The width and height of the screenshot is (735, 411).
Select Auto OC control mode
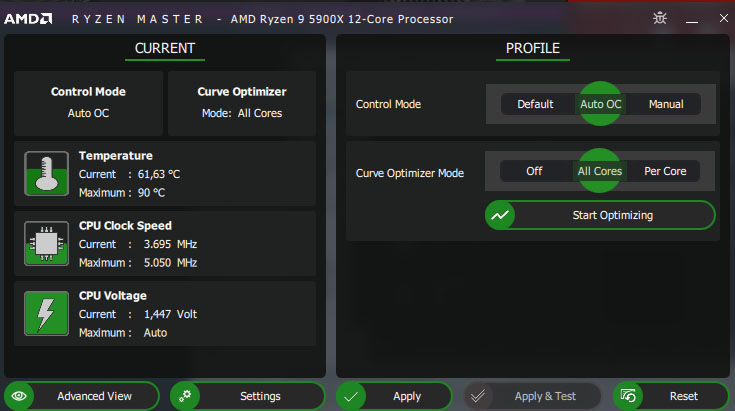click(600, 104)
